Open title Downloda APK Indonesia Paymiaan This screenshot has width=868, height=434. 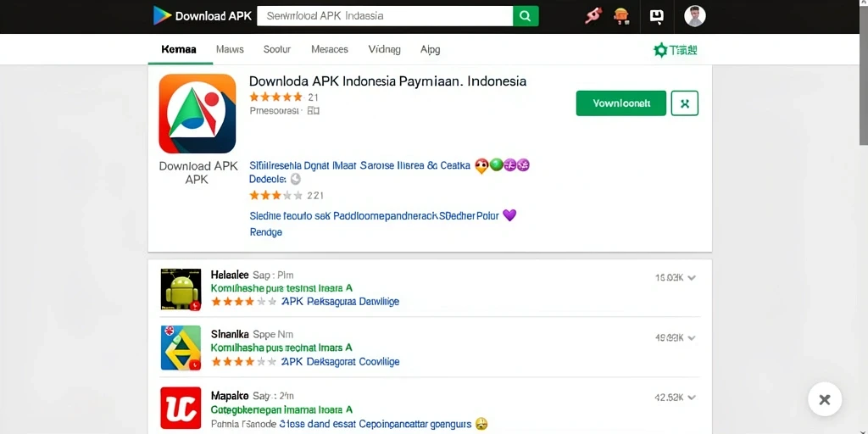click(x=387, y=81)
